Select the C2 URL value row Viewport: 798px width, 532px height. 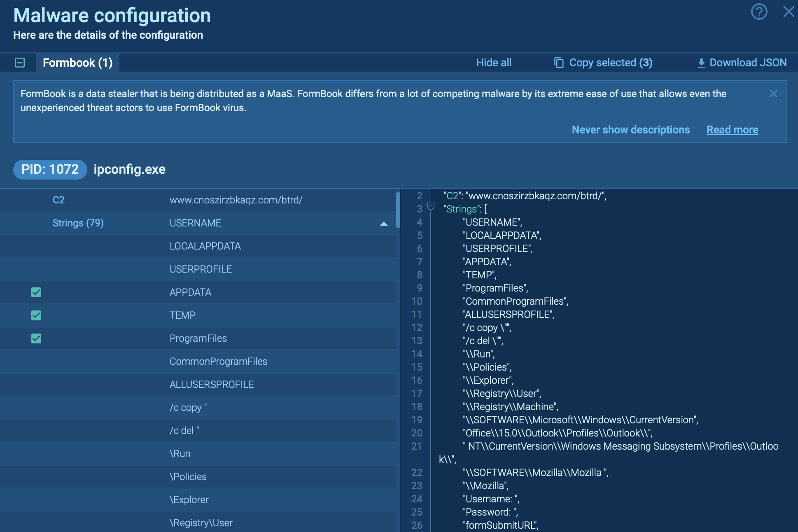click(236, 200)
